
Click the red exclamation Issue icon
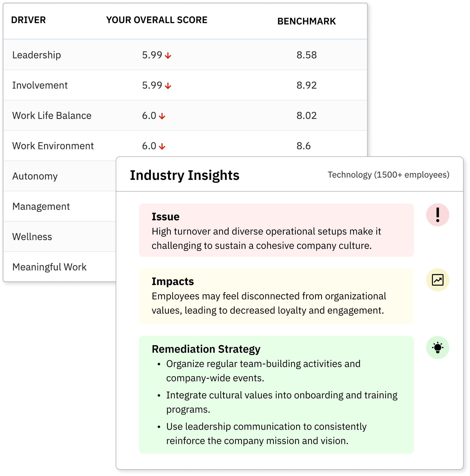pyautogui.click(x=438, y=214)
